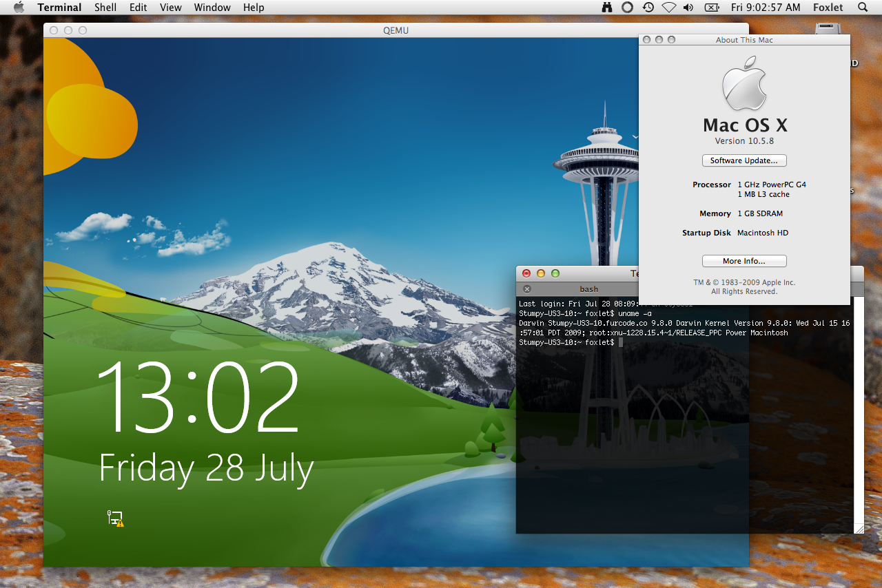
Task: Click the 1 GHz PowerPC G4 text
Action: click(x=772, y=185)
